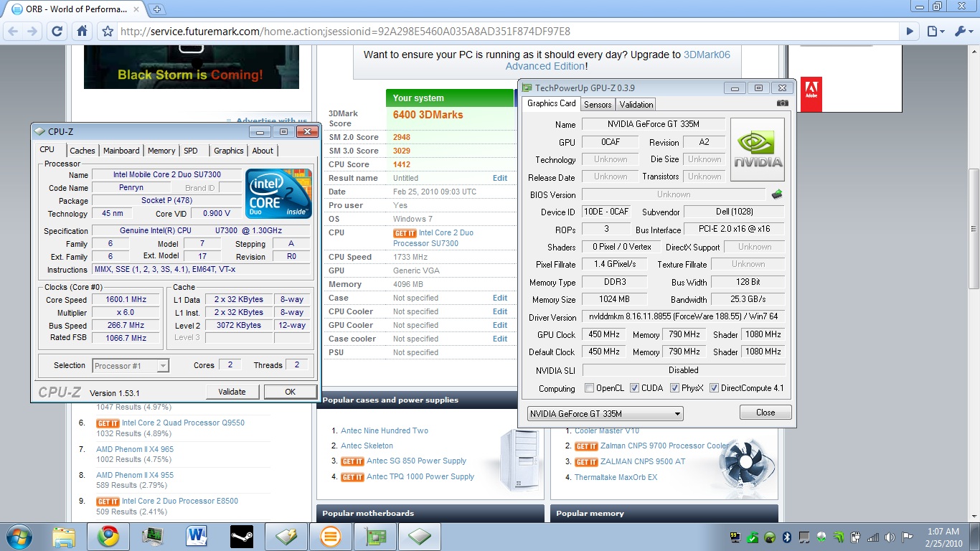This screenshot has width=980, height=551.
Task: Click the NVIDIA logo in GPU-Z
Action: coord(758,149)
